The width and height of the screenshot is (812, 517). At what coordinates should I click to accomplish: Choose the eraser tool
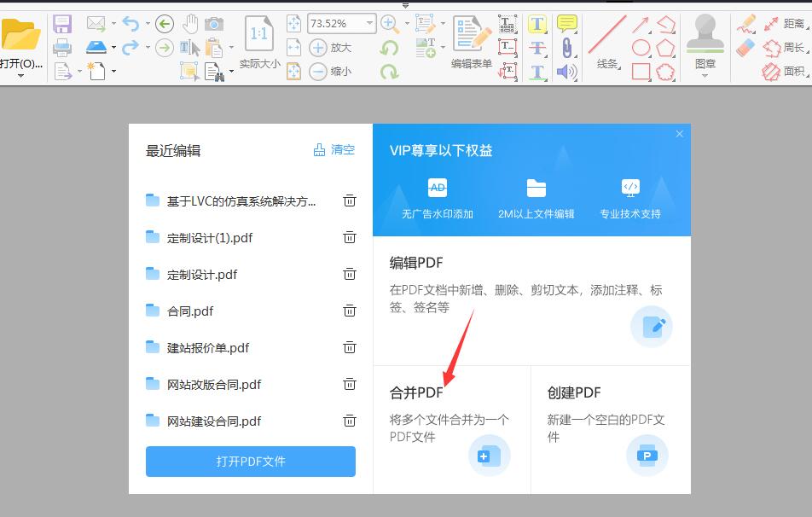745,48
